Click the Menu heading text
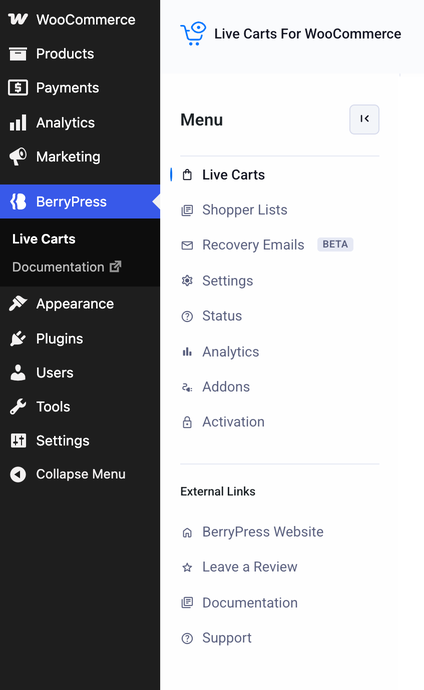 tap(201, 120)
